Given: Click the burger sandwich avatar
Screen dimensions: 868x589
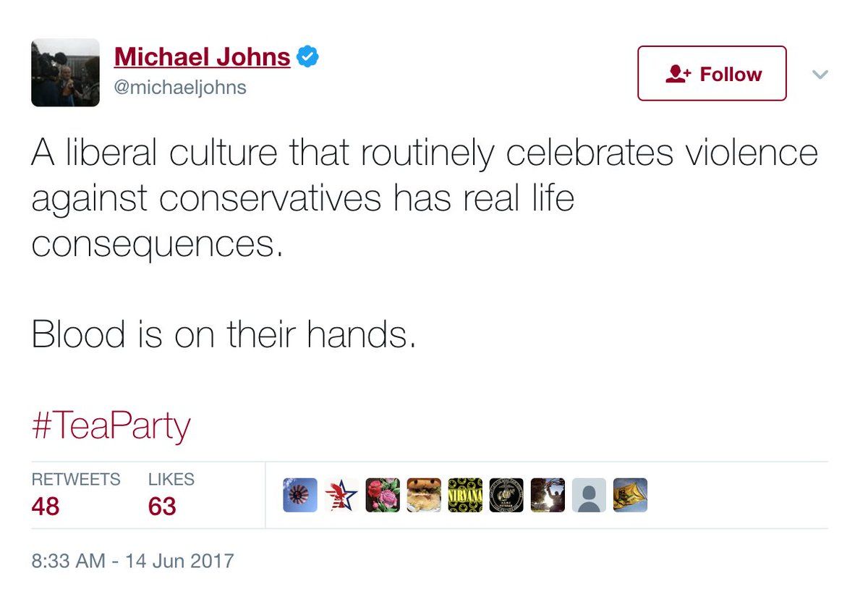Looking at the screenshot, I should (424, 495).
